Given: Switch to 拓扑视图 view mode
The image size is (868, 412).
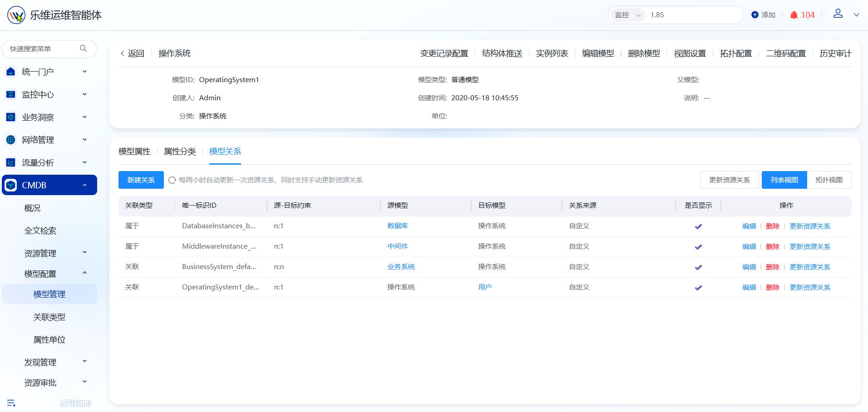Looking at the screenshot, I should point(829,180).
